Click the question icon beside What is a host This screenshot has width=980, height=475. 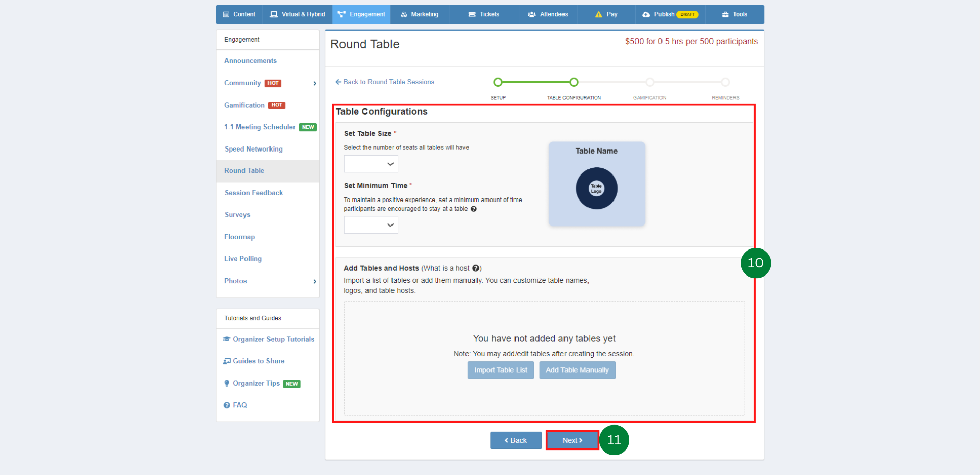476,268
